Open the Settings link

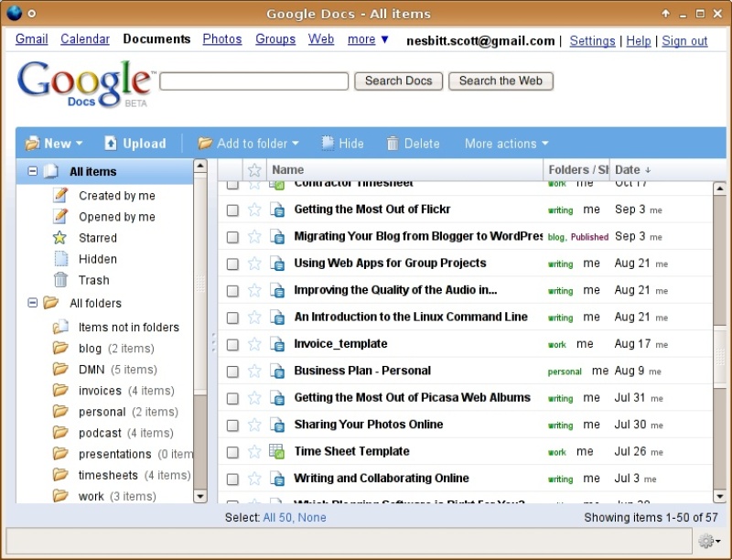(592, 41)
